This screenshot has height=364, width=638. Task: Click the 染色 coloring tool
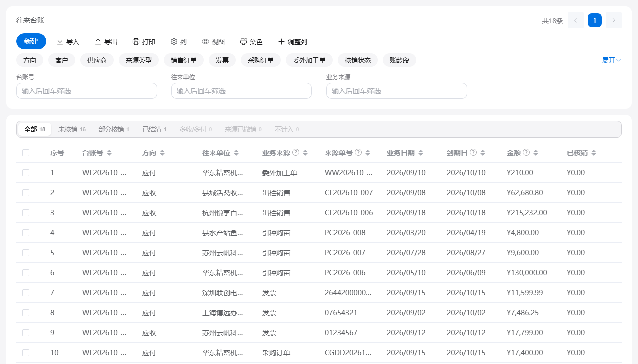[251, 42]
